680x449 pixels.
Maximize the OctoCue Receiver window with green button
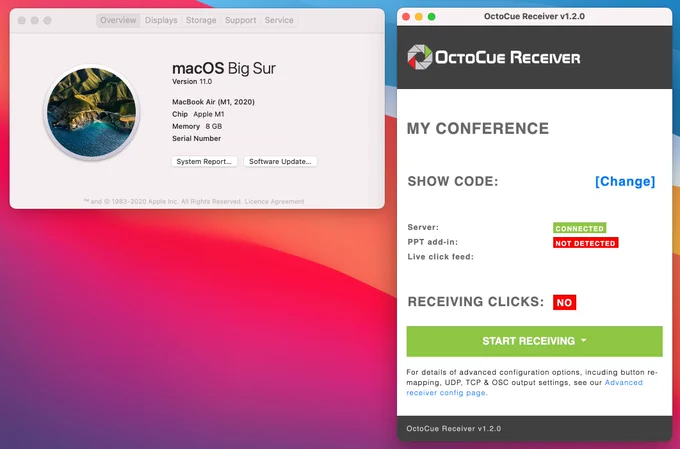432,16
